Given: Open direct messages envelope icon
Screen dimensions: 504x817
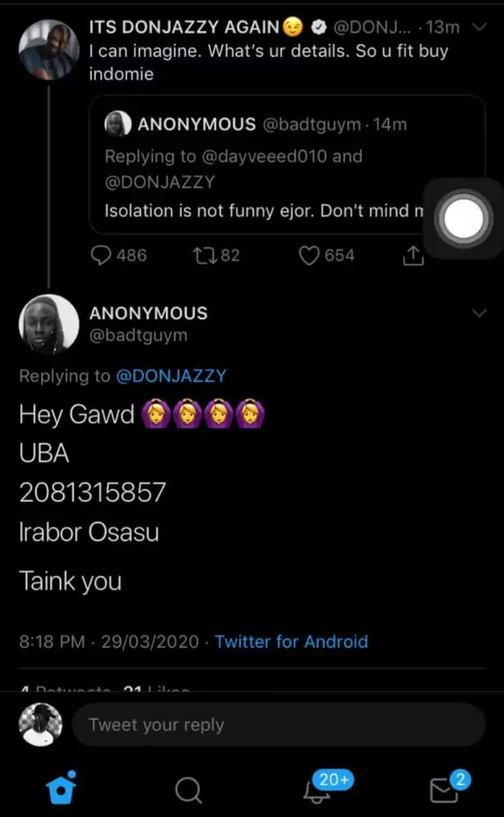Looking at the screenshot, I should coord(444,791).
